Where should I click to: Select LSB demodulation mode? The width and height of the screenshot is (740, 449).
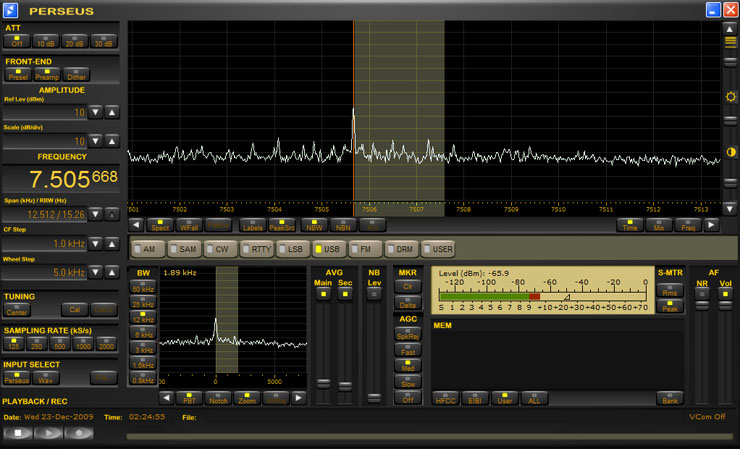click(x=294, y=249)
